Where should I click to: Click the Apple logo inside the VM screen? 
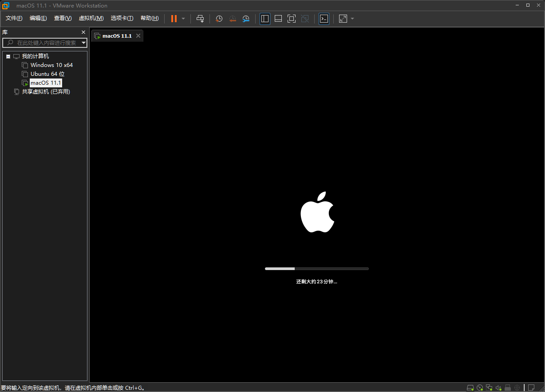(317, 212)
